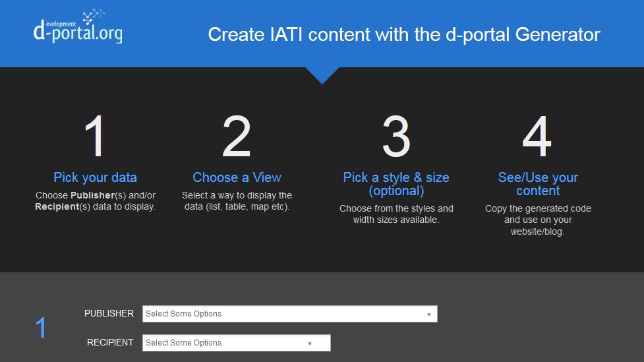Screen dimensions: 644x362
Task: Click the 'See/Use your content' heading
Action: (x=538, y=184)
